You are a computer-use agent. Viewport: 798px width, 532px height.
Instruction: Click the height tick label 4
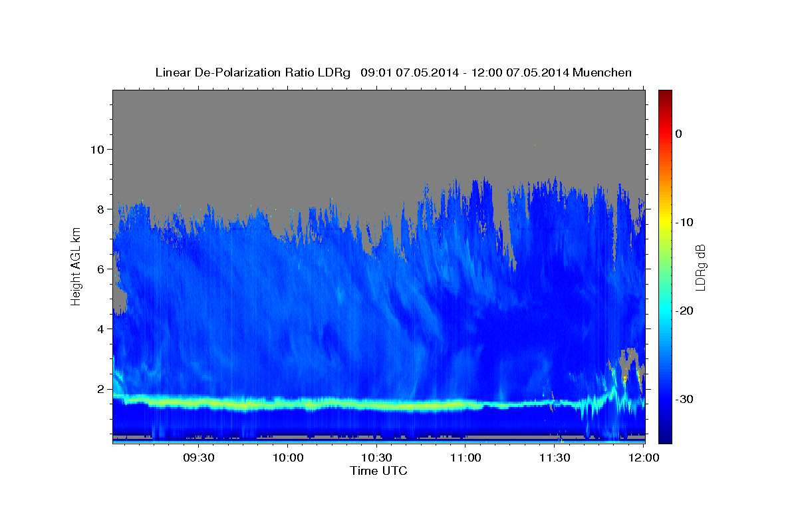click(100, 329)
